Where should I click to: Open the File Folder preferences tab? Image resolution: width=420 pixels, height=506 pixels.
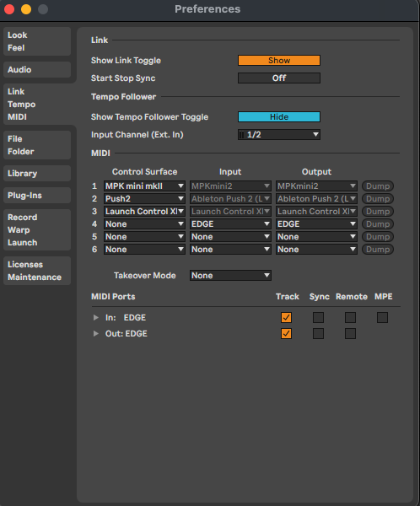(37, 145)
